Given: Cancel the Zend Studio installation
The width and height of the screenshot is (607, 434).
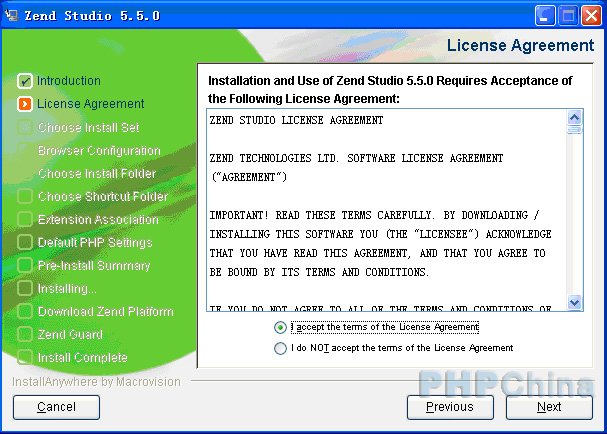Looking at the screenshot, I should pyautogui.click(x=56, y=407).
